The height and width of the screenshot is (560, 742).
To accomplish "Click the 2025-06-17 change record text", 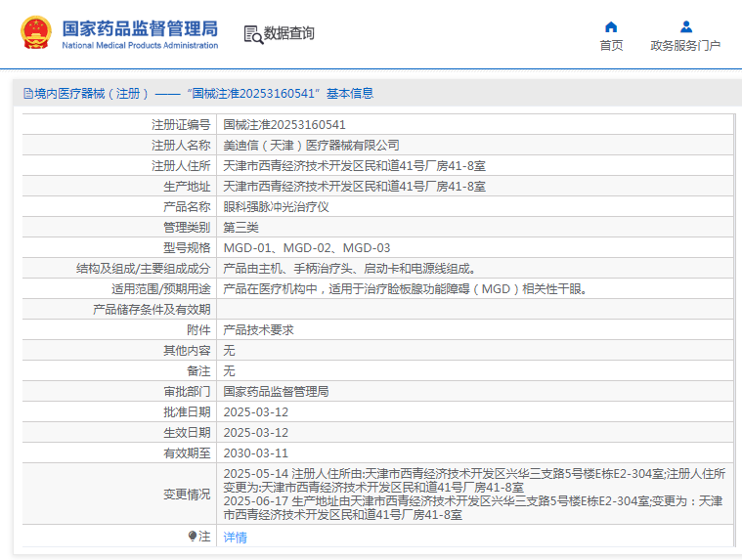I will [473, 508].
